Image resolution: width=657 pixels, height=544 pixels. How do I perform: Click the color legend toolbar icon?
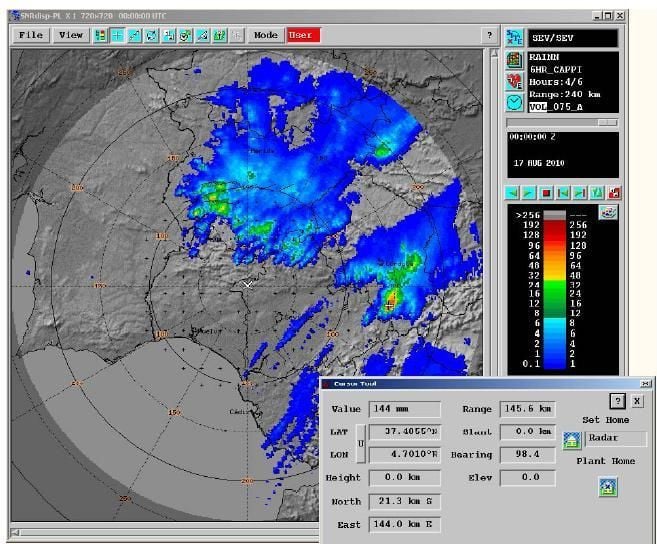coord(101,36)
